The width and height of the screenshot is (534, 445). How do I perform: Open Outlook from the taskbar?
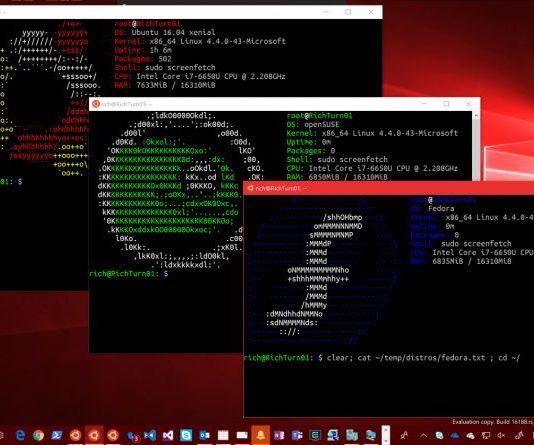point(204,435)
